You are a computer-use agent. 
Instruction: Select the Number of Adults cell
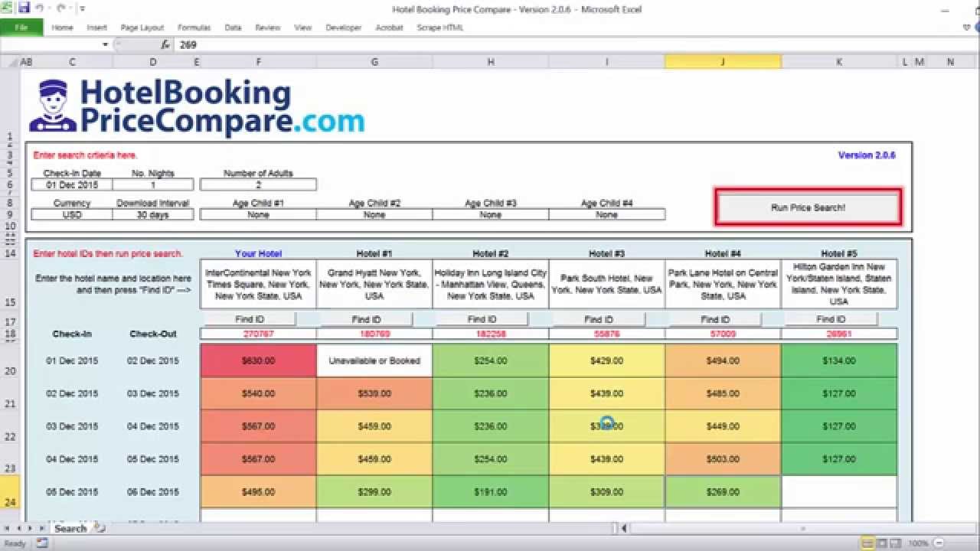tap(258, 184)
